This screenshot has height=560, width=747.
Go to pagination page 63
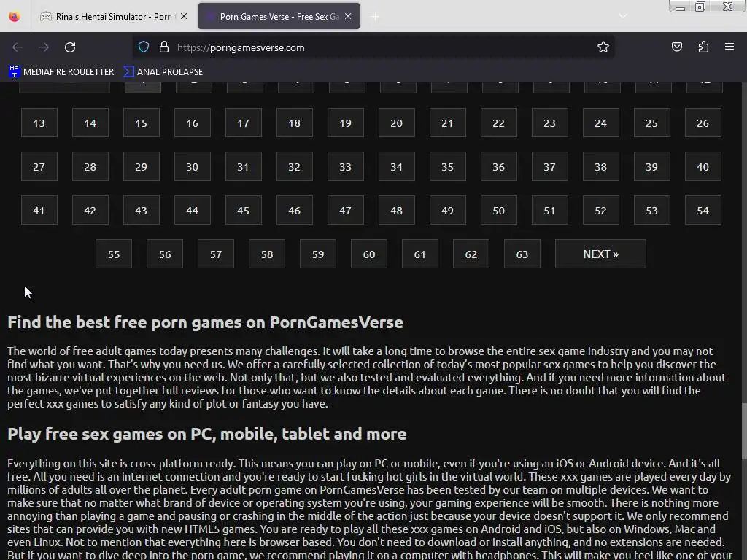pyautogui.click(x=522, y=254)
